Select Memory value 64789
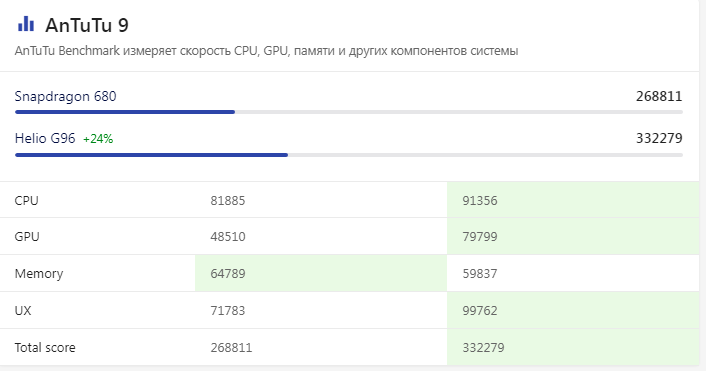 [x=228, y=274]
